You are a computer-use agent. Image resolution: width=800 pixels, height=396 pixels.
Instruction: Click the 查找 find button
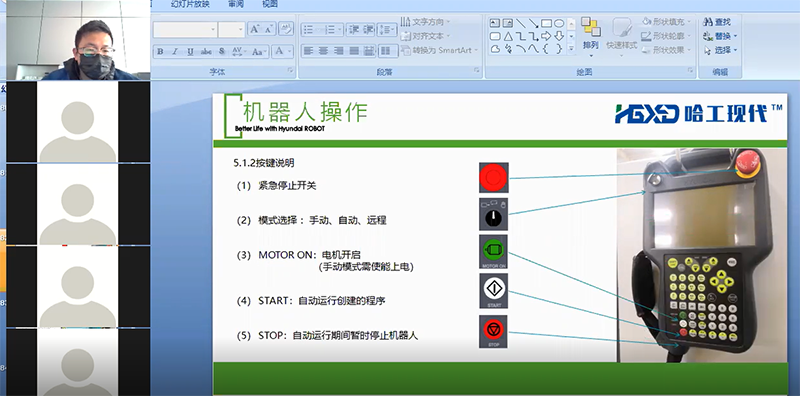[x=718, y=22]
